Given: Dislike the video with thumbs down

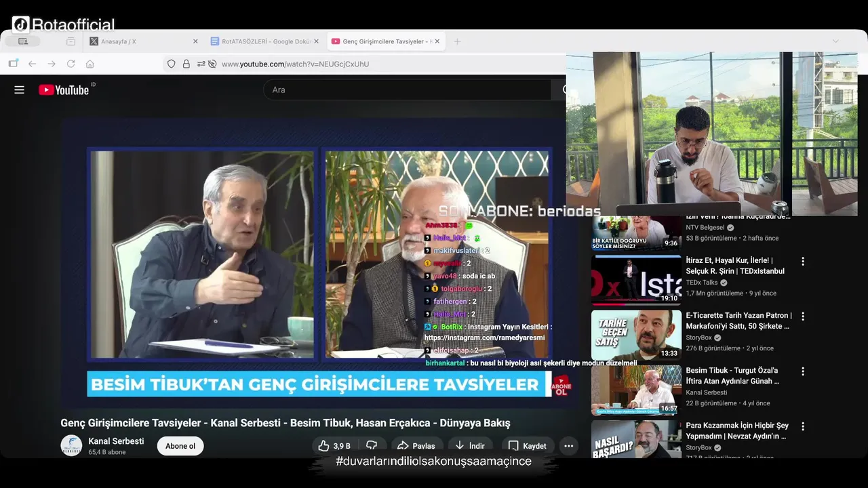Looking at the screenshot, I should click(372, 446).
